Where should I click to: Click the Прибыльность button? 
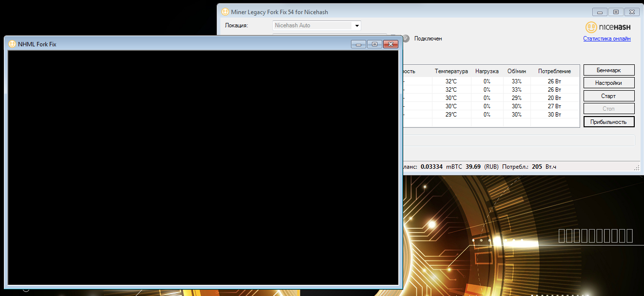pyautogui.click(x=609, y=122)
